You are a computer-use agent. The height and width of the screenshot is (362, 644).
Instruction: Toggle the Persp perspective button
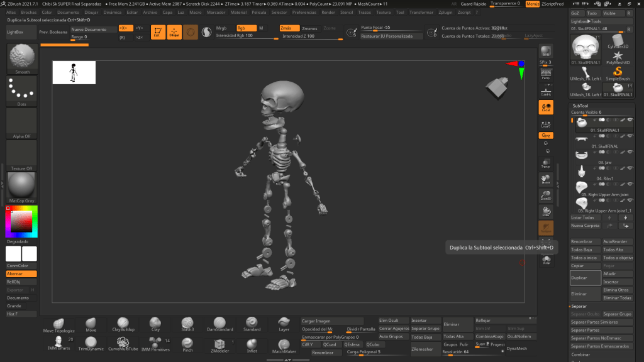(x=546, y=74)
